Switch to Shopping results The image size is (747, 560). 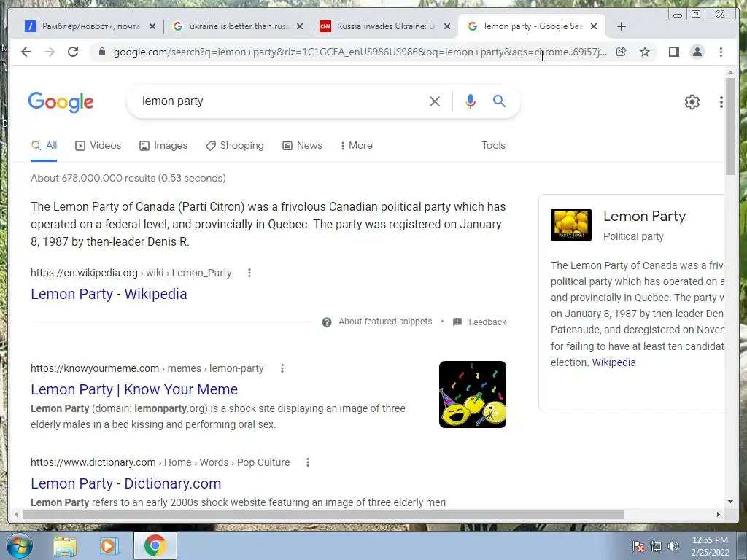point(234,146)
